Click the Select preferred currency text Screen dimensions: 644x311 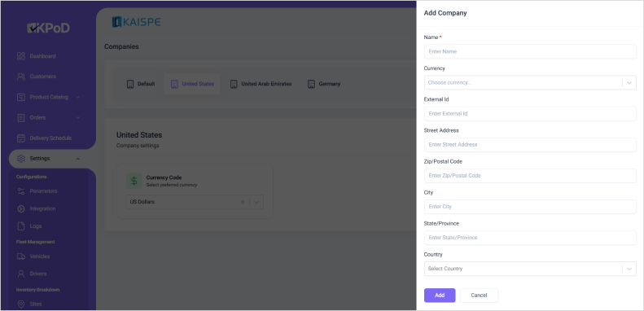[x=172, y=186]
